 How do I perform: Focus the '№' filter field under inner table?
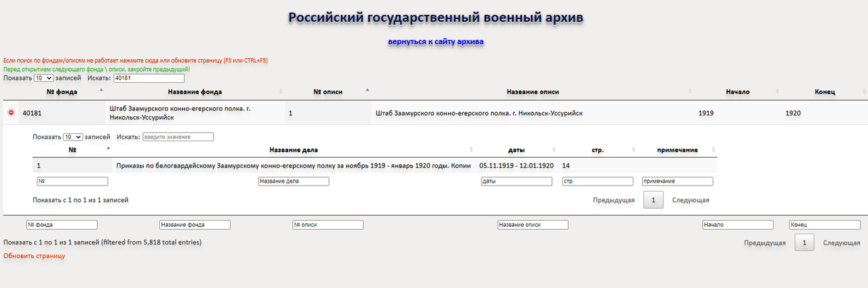(x=73, y=181)
